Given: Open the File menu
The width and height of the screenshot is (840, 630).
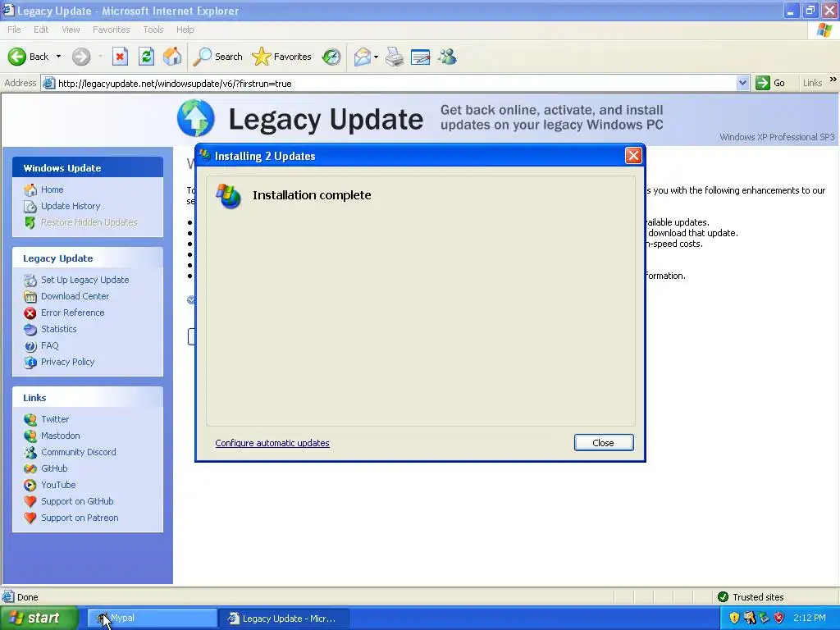Looking at the screenshot, I should point(15,30).
